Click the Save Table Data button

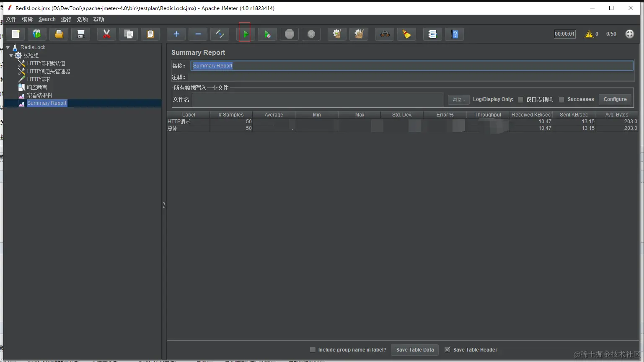(x=415, y=350)
